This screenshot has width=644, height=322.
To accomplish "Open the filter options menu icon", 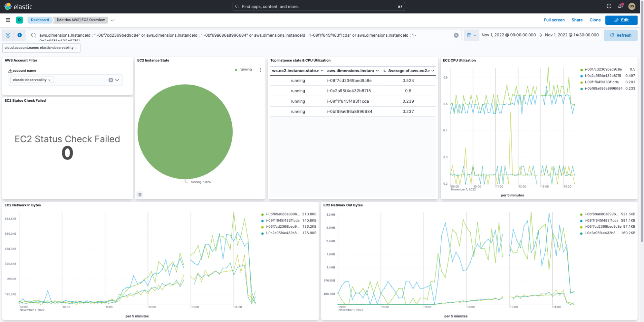I will [x=8, y=35].
